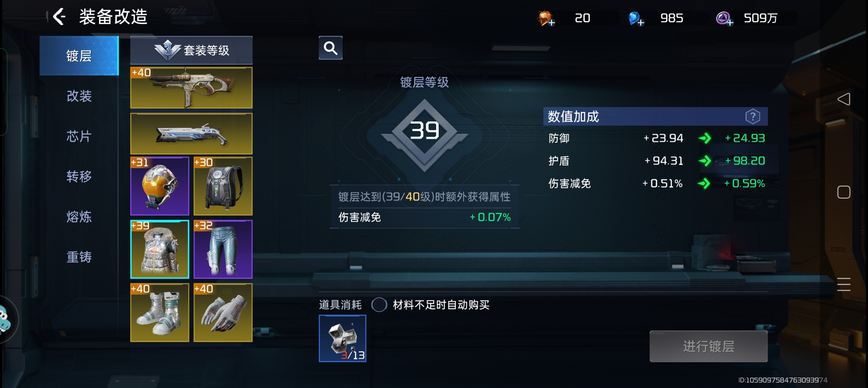Switch to the 芯片 tab
Viewport: 868px width, 388px height.
click(79, 136)
